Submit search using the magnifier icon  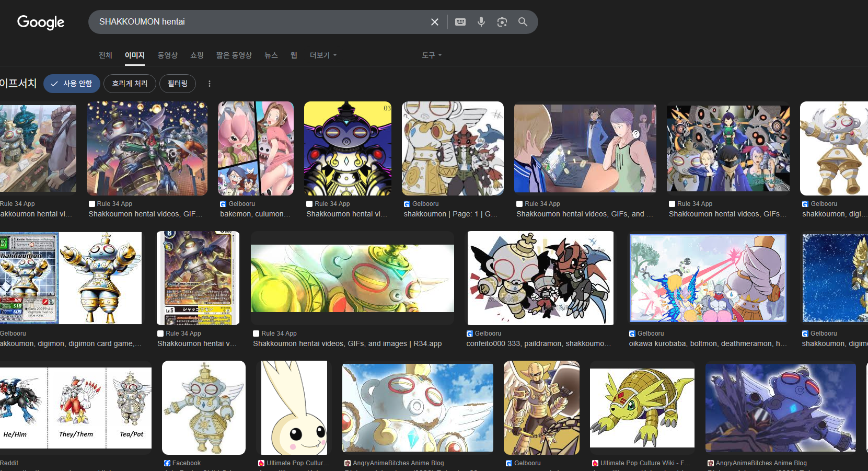point(523,22)
